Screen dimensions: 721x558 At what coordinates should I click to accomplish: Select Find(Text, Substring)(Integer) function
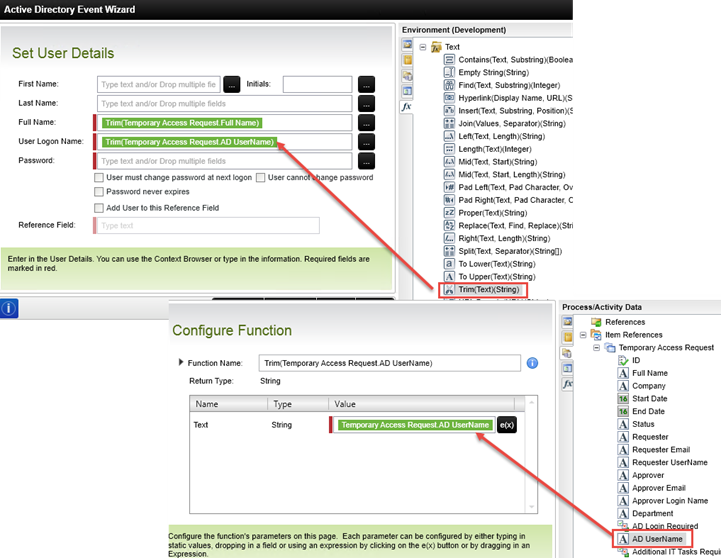click(x=502, y=85)
